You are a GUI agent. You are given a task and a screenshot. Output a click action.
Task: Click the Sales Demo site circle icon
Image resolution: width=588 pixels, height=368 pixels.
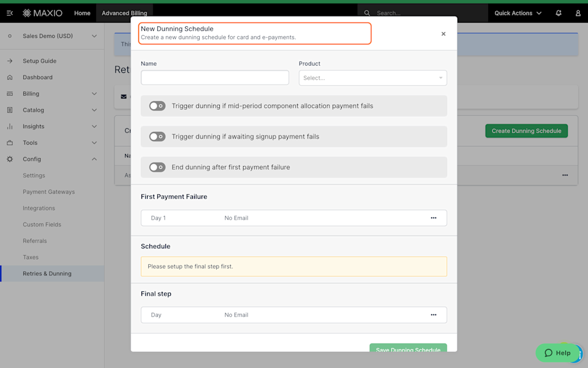pos(10,36)
